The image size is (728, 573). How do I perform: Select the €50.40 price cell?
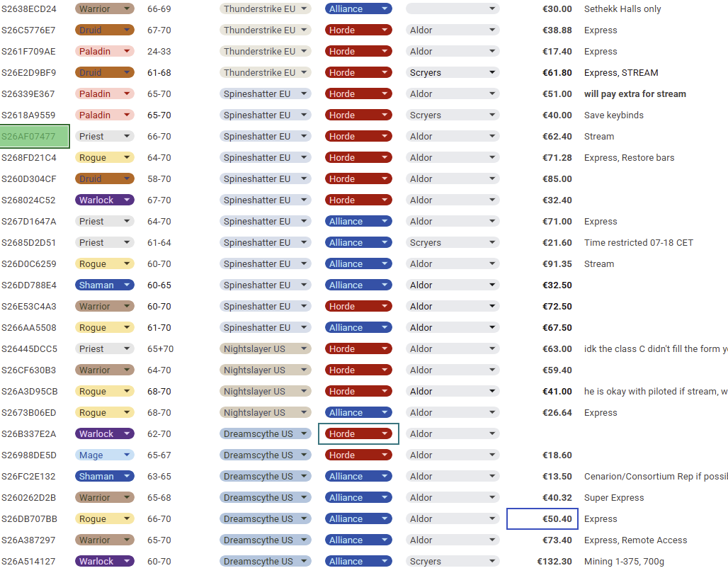coord(542,518)
